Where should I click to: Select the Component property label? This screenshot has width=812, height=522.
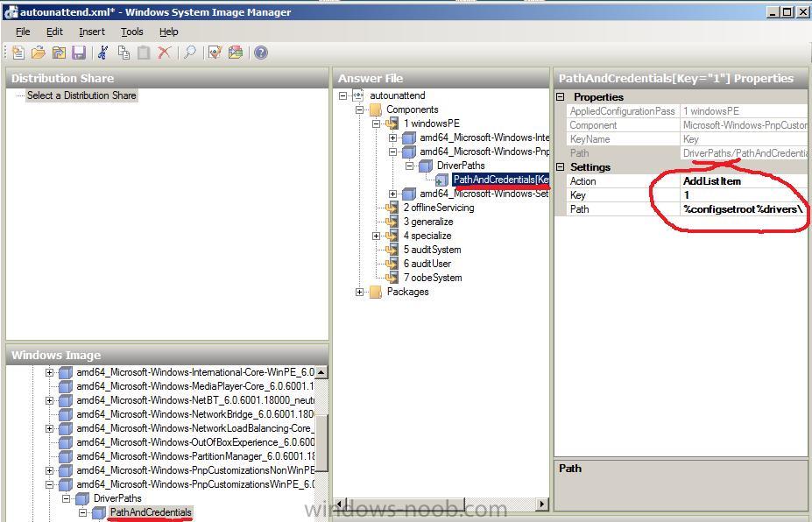point(594,124)
